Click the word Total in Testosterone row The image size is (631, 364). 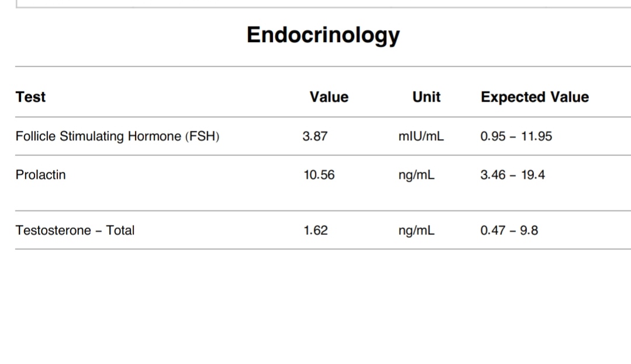click(120, 230)
